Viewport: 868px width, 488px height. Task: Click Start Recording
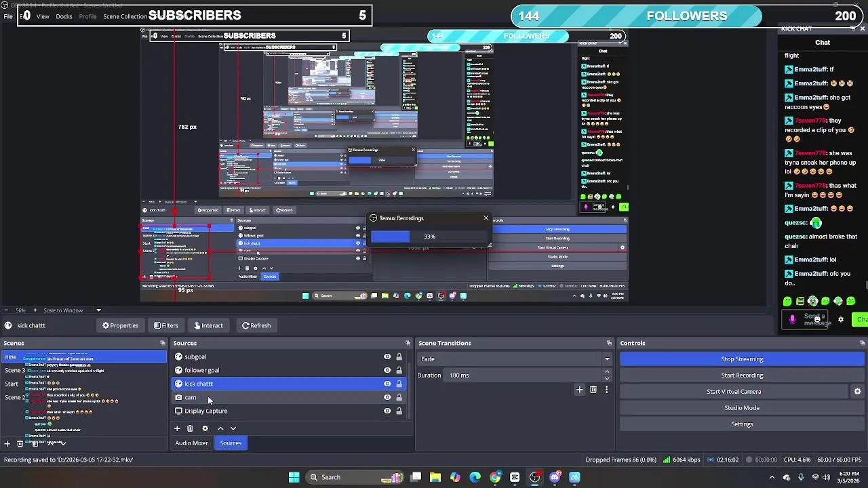pos(742,375)
